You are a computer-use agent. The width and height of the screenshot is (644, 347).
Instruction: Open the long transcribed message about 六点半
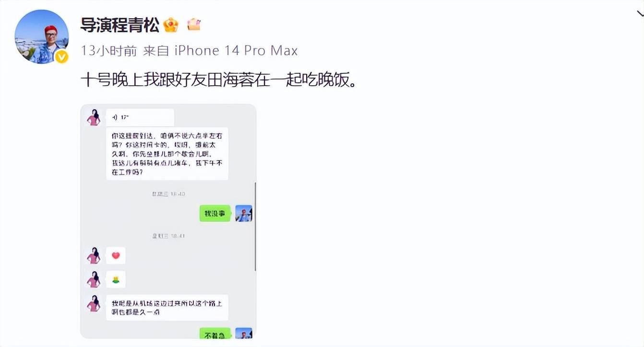(x=167, y=154)
